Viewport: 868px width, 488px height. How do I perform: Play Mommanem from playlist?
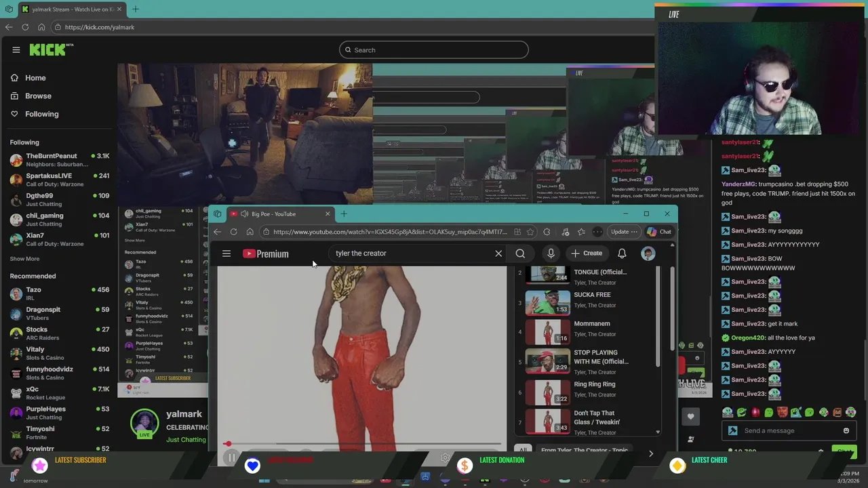point(589,332)
